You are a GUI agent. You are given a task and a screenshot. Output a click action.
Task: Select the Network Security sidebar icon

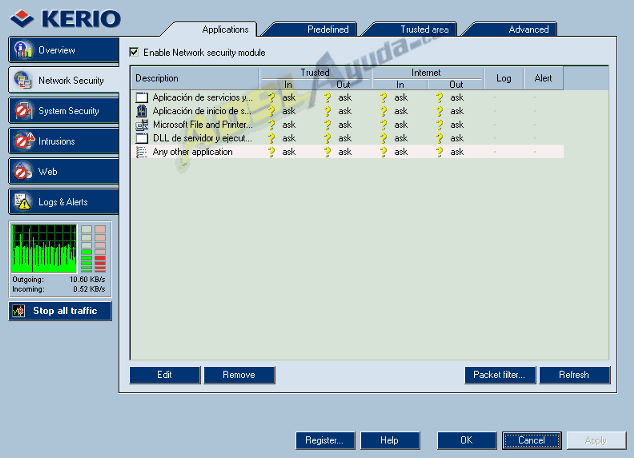(x=23, y=80)
